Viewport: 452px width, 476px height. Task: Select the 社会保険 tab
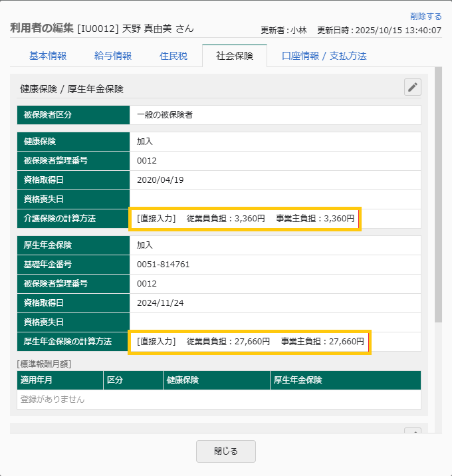click(235, 56)
